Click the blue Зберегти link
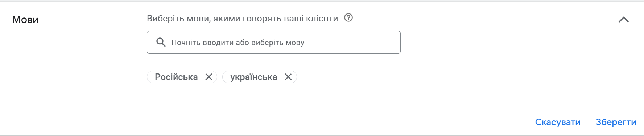The height and width of the screenshot is (136, 644). pyautogui.click(x=616, y=122)
